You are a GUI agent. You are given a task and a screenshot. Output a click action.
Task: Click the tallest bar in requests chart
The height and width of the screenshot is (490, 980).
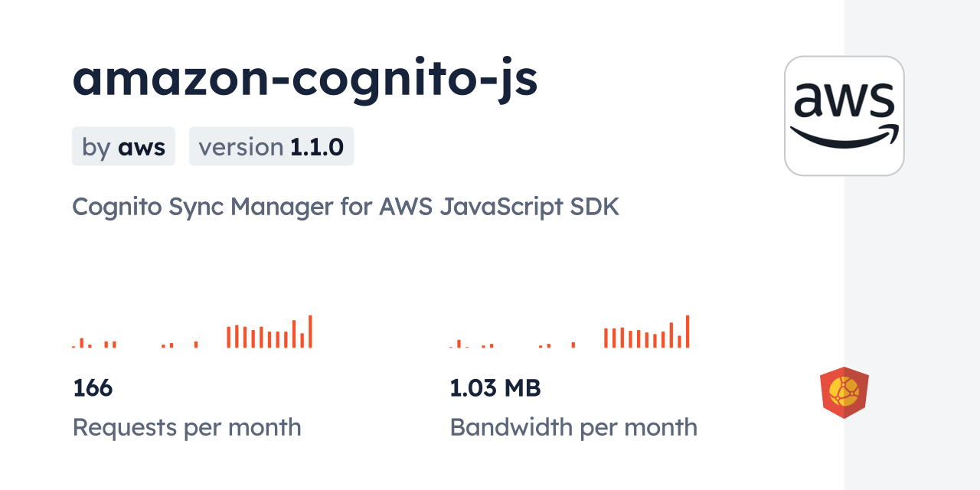point(310,332)
